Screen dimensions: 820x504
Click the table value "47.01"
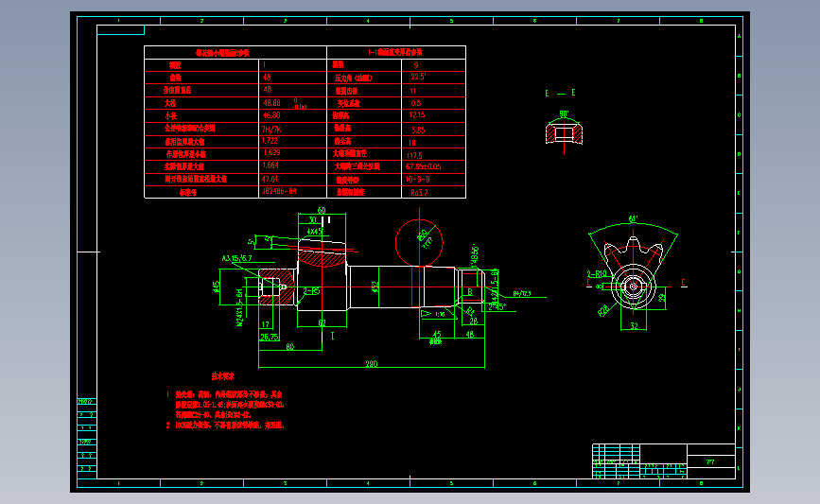pyautogui.click(x=270, y=179)
